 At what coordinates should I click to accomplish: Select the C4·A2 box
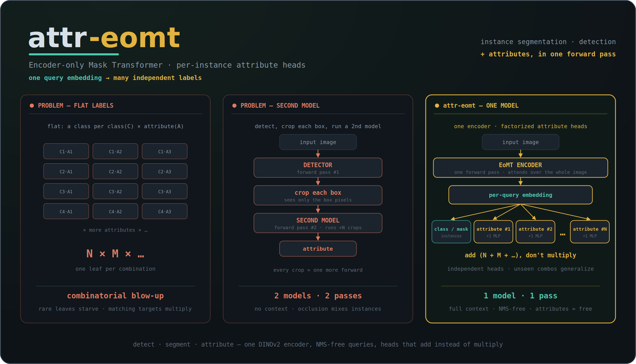[115, 211]
